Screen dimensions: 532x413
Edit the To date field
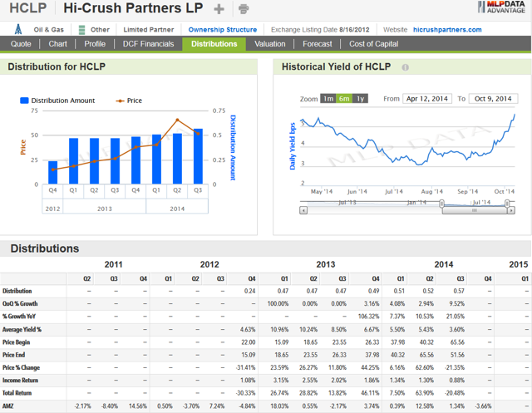coord(493,99)
